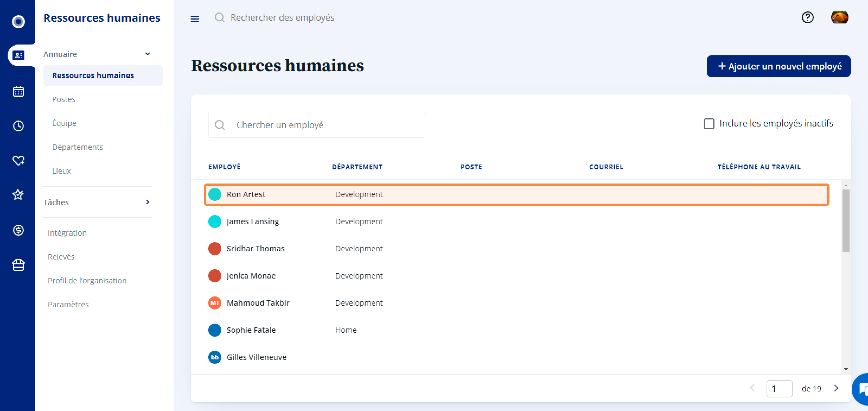Open Relevés menu item

61,257
